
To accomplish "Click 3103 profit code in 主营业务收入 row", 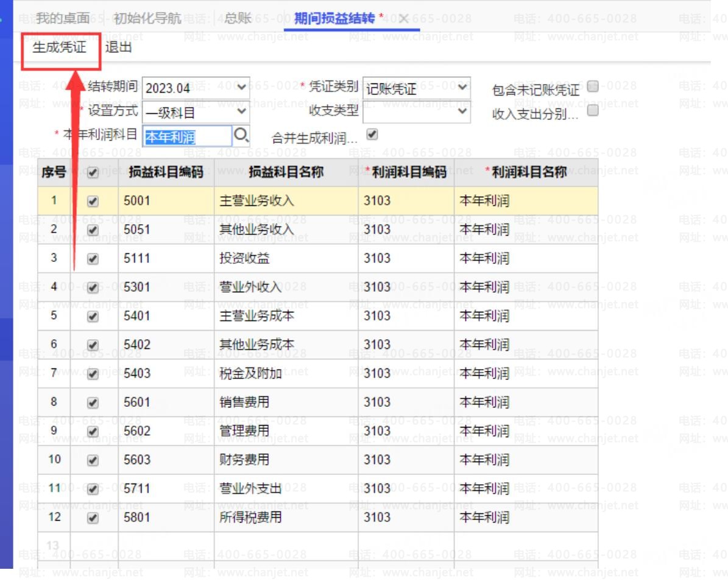I will click(406, 201).
